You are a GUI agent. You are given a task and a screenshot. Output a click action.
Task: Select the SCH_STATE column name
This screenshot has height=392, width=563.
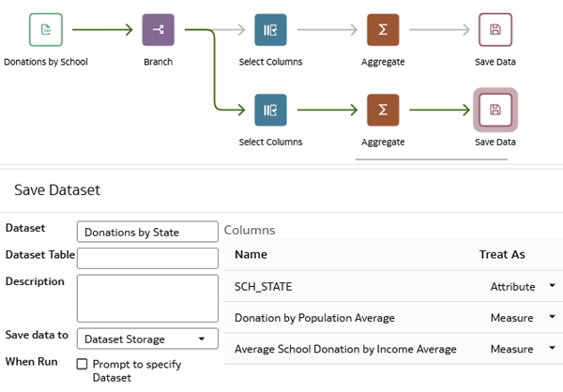(x=263, y=286)
